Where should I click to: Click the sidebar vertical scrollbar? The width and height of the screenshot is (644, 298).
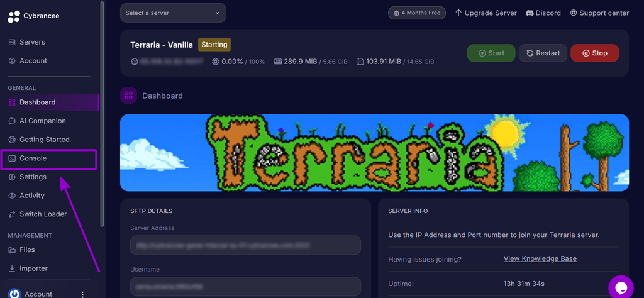[102, 114]
